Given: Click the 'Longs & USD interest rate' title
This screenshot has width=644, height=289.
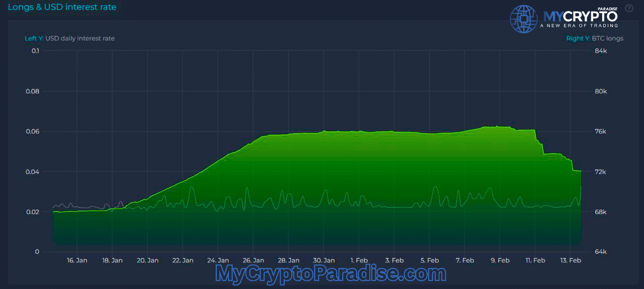Looking at the screenshot, I should tap(62, 7).
